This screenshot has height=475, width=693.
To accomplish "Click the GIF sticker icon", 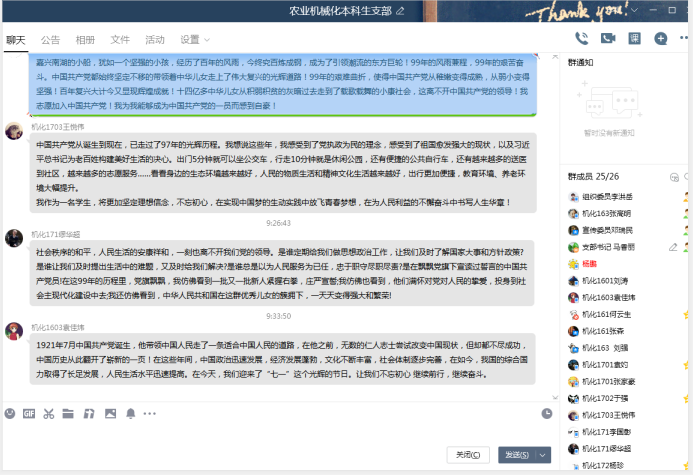I will coord(29,413).
